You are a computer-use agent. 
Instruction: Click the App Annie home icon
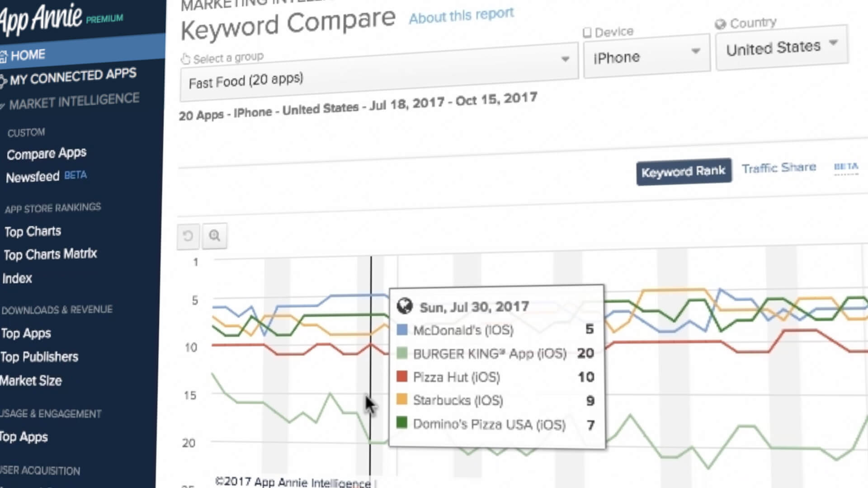pos(5,54)
